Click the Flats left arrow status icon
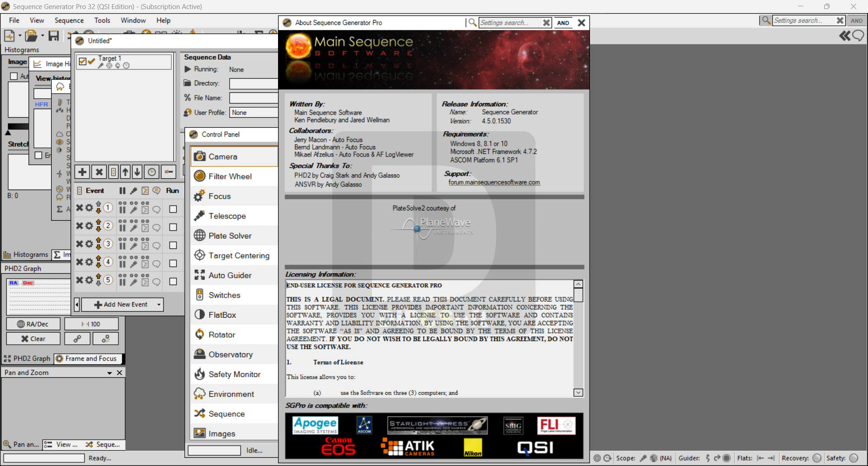The height and width of the screenshot is (466, 868). tap(760, 458)
